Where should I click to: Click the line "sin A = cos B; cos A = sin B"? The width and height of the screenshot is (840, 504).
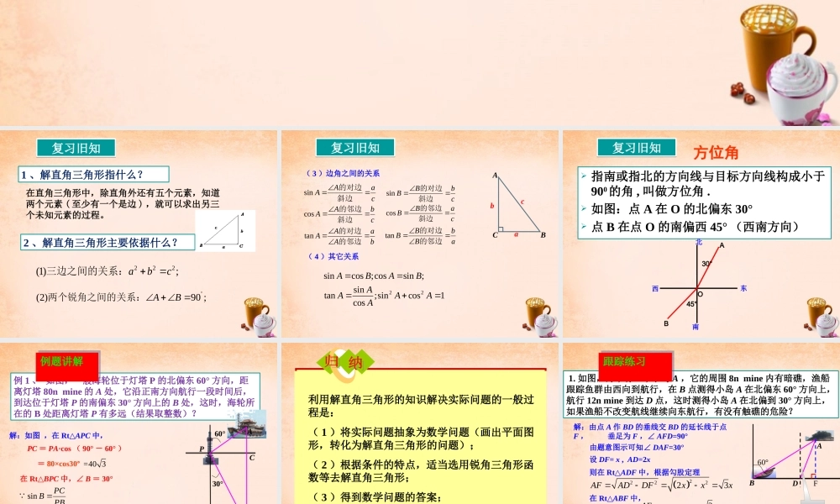(x=374, y=276)
